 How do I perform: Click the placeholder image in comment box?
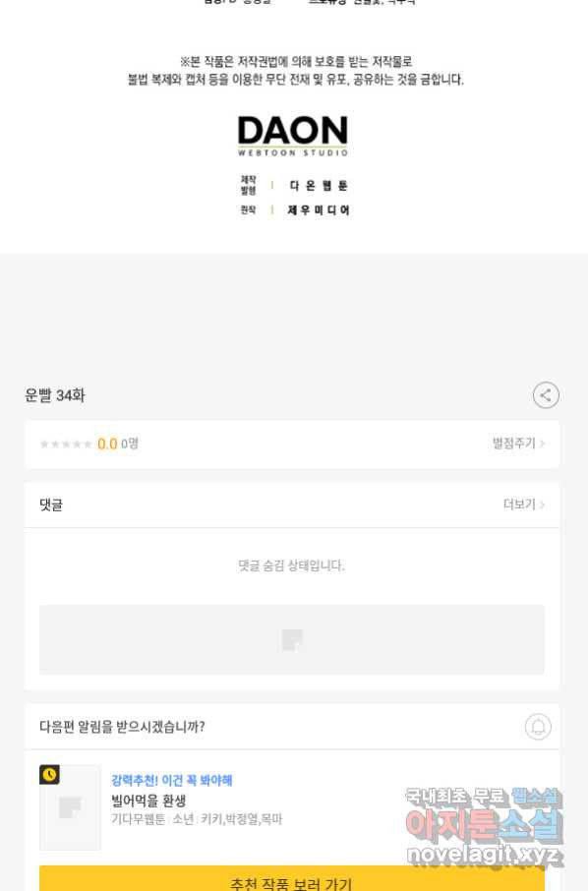point(292,640)
